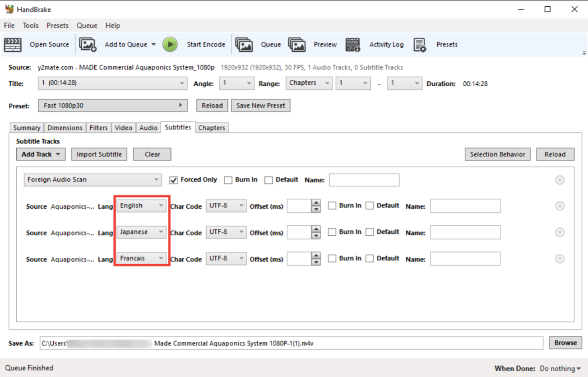The image size is (588, 377).
Task: Decrease Offset (ms) for the Japanese track
Action: point(316,236)
